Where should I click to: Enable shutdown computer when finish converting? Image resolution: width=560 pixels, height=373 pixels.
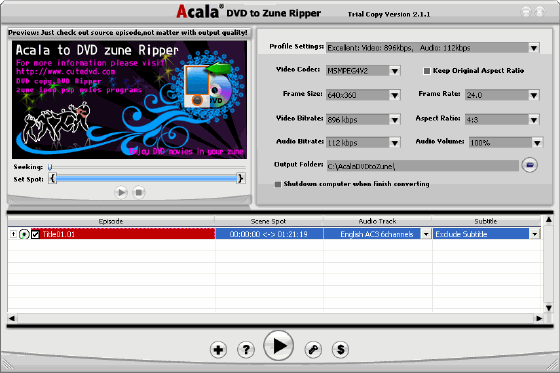(x=278, y=184)
